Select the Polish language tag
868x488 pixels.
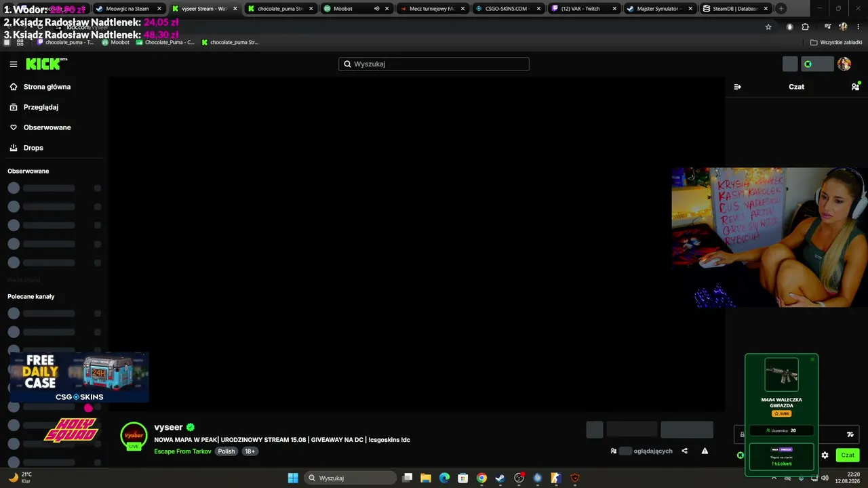[x=226, y=451]
